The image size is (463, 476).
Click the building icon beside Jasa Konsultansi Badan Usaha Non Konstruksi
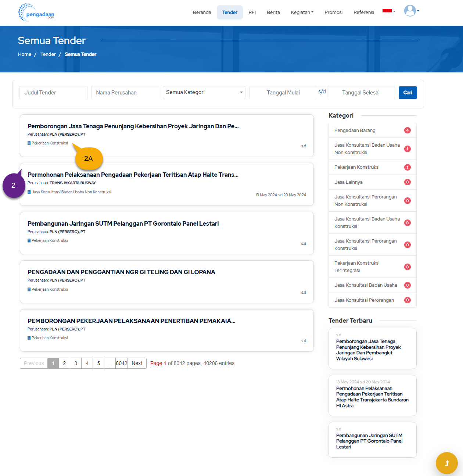tap(29, 192)
